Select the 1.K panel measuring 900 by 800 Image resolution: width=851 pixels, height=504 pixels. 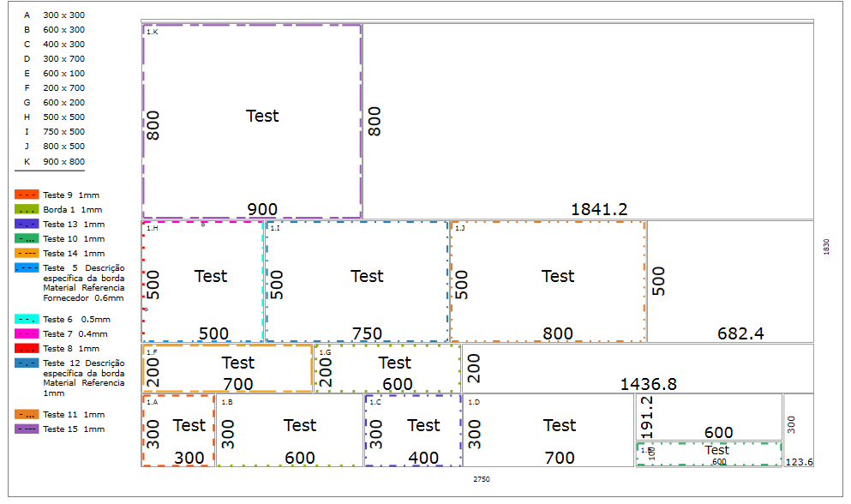click(252, 122)
